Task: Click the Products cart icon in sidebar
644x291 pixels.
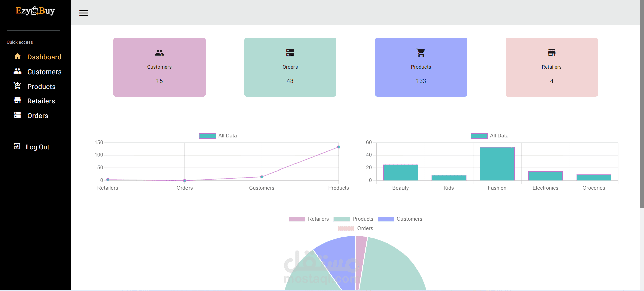Action: [x=17, y=86]
